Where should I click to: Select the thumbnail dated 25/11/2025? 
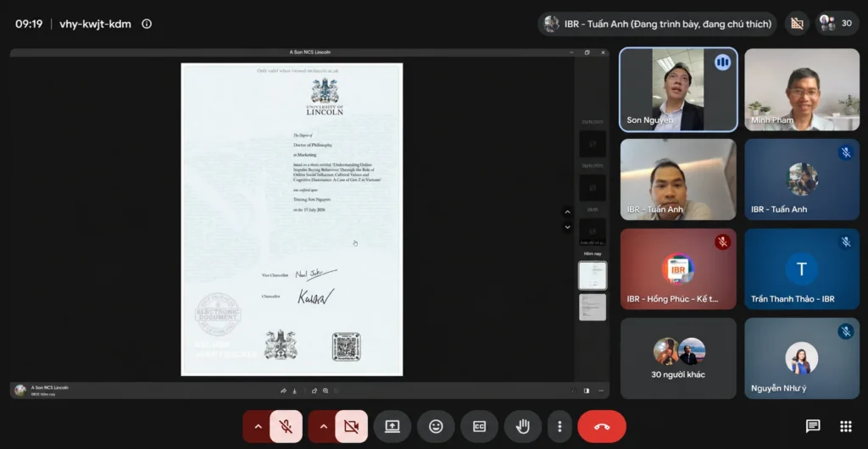593,144
